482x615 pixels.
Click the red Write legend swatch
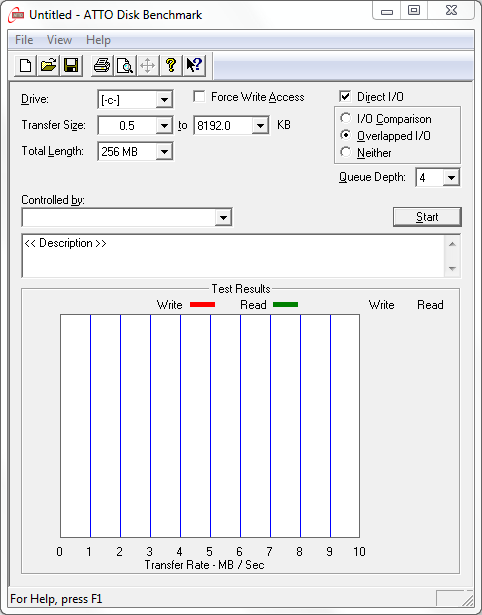[x=202, y=304]
